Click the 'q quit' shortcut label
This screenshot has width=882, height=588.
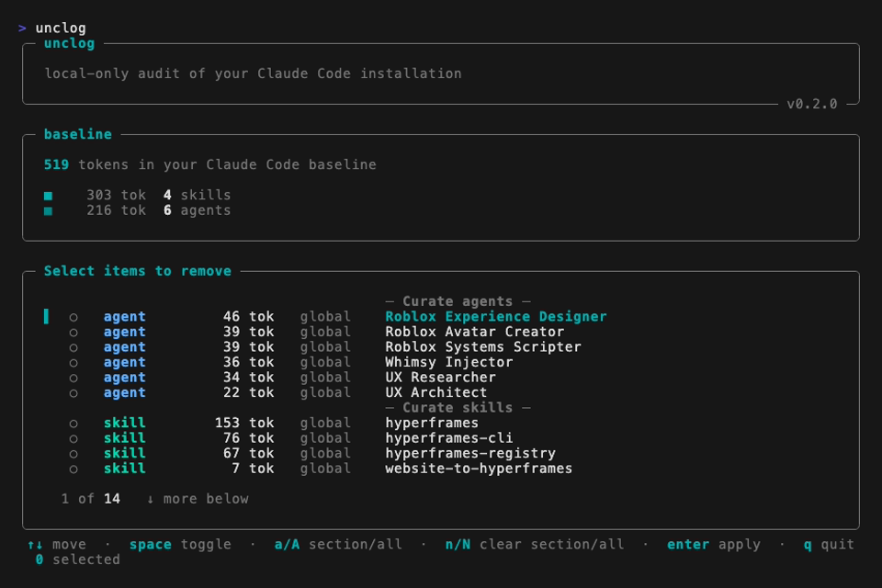pos(829,544)
